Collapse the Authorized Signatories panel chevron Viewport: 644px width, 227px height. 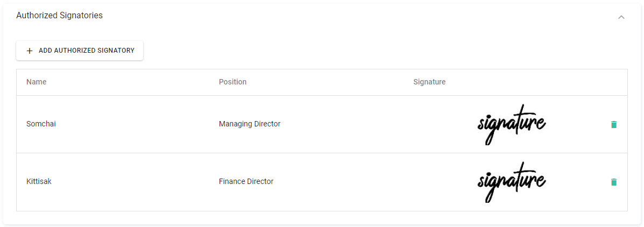pyautogui.click(x=621, y=17)
